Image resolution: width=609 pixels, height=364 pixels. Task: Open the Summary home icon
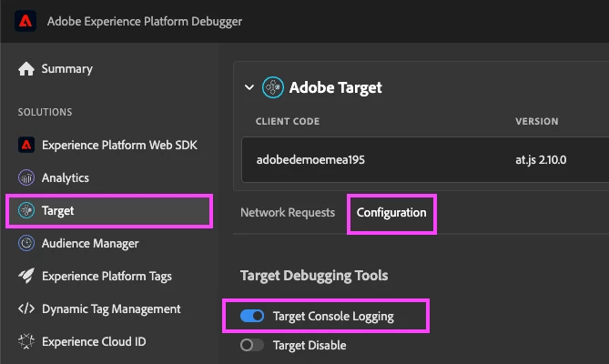(26, 68)
